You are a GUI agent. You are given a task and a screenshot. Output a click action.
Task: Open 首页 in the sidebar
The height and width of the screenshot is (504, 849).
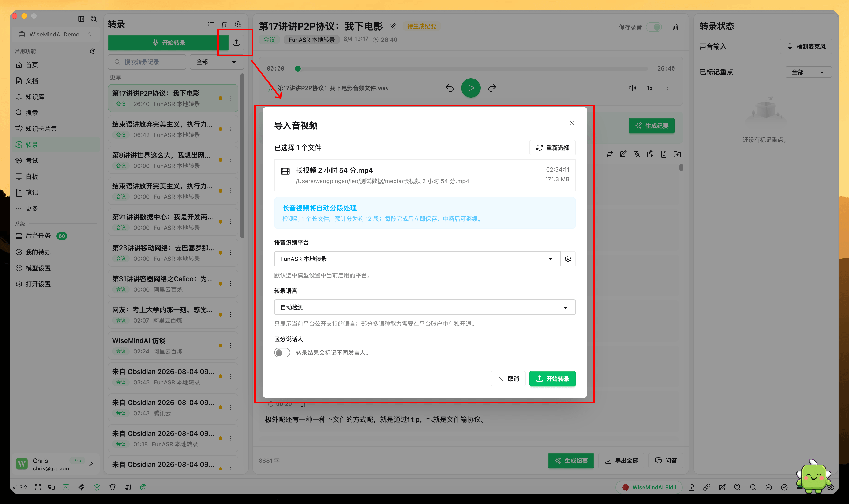[x=55, y=65]
